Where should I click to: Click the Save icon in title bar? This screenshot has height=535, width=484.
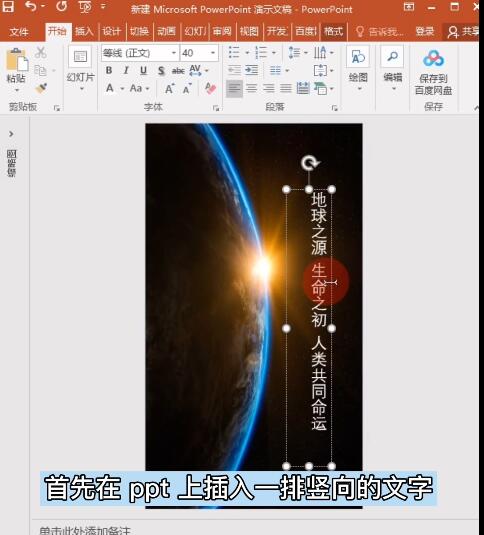click(x=8, y=7)
